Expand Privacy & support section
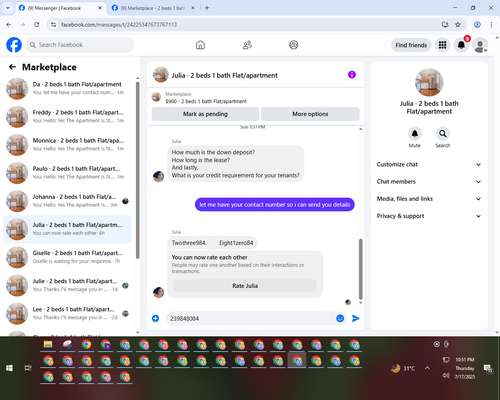 [429, 216]
